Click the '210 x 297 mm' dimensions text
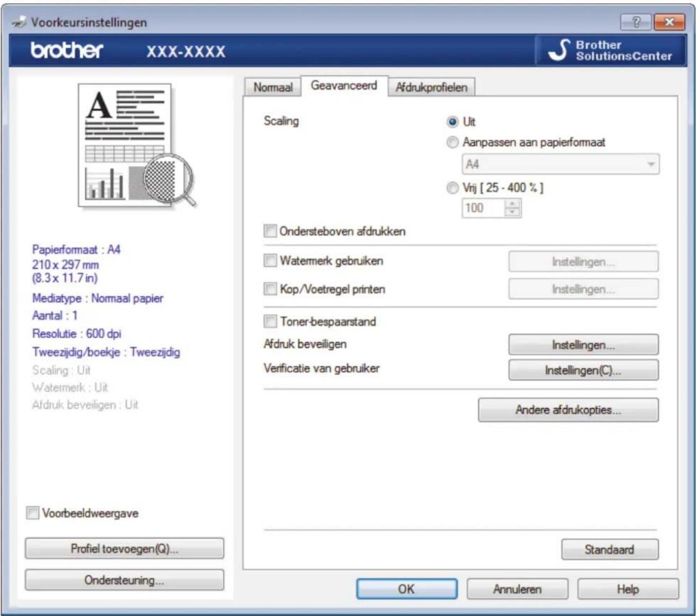This screenshot has width=696, height=616. click(65, 264)
